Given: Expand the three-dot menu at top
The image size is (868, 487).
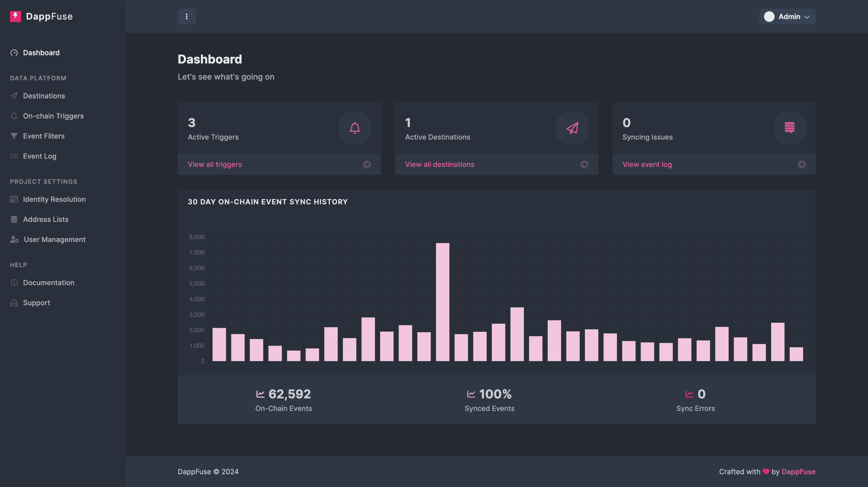Looking at the screenshot, I should 186,16.
